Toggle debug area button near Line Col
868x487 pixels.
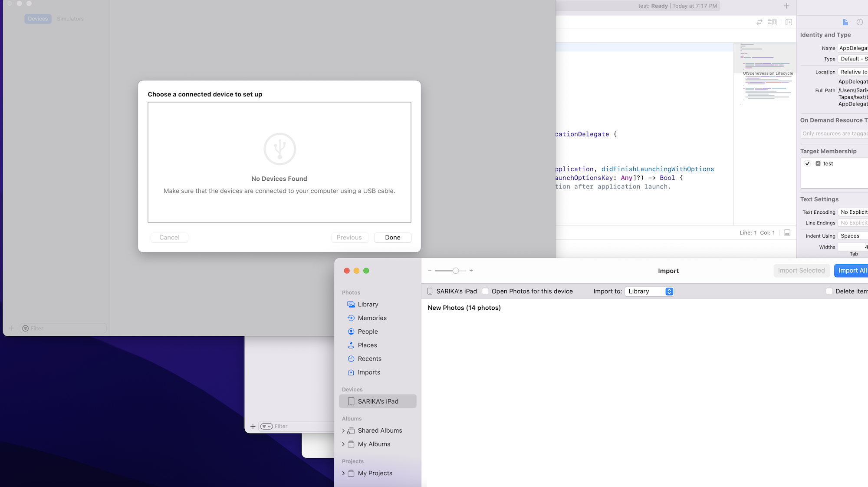[x=787, y=233]
